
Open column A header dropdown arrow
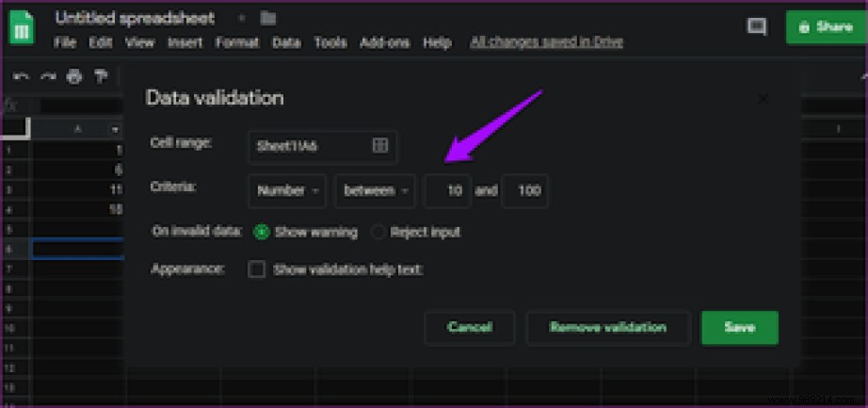(115, 130)
